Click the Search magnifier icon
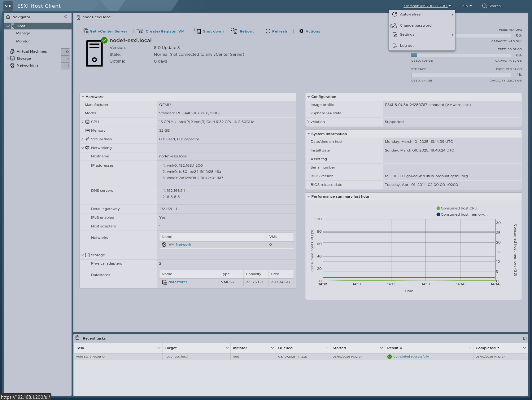The width and height of the screenshot is (532, 400). coord(484,6)
